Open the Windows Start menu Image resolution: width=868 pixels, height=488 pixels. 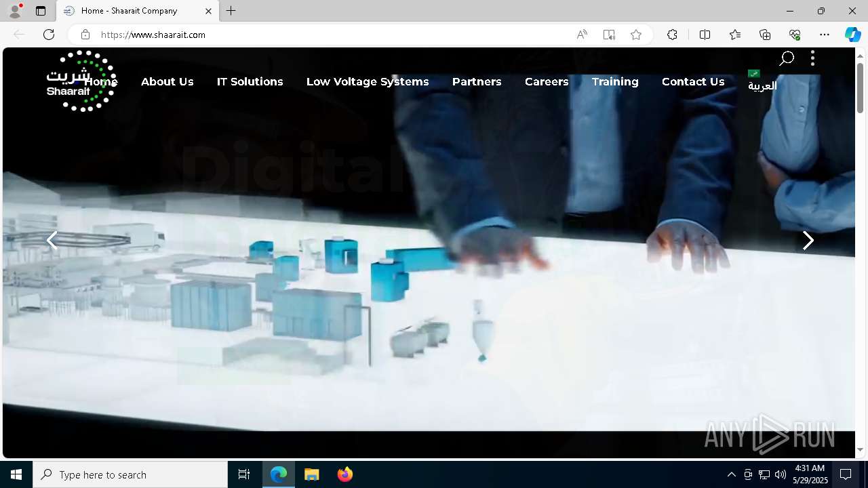(16, 474)
